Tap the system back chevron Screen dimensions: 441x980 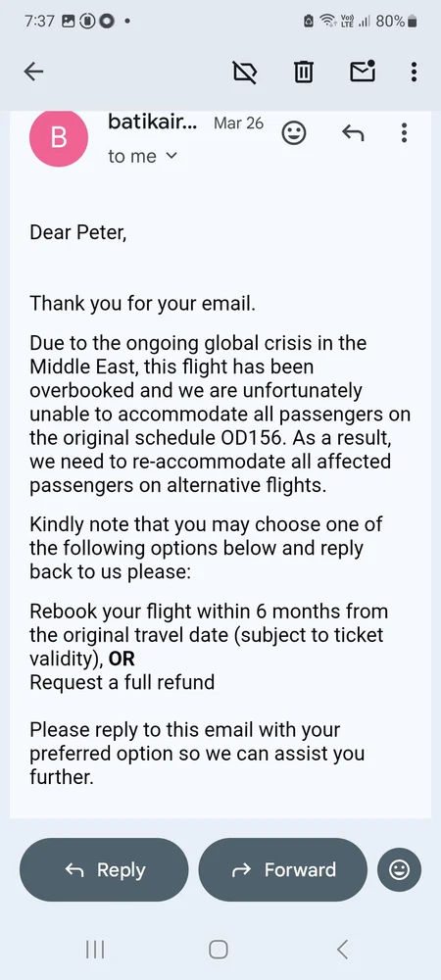(342, 950)
